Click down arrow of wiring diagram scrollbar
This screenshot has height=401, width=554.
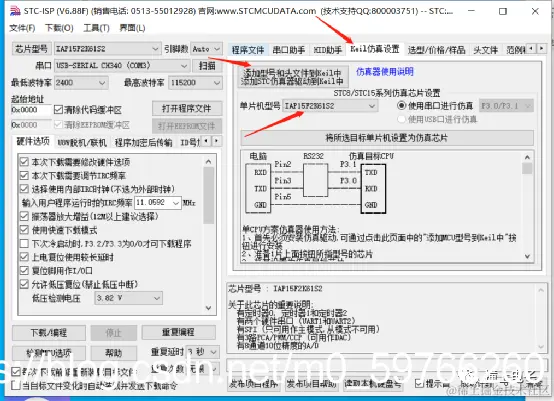click(527, 256)
